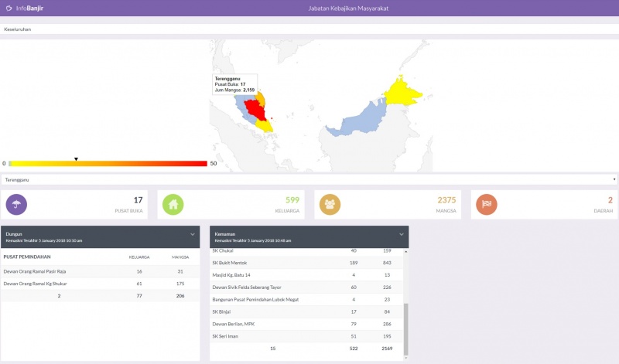Click Kemaman total keluarga 522
This screenshot has height=364, width=619.
click(x=354, y=349)
